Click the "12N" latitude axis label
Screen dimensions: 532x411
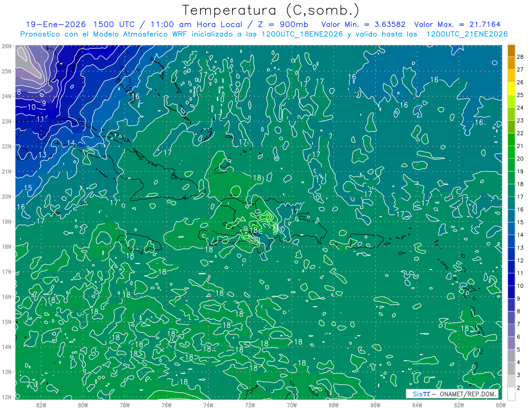[x=6, y=397]
